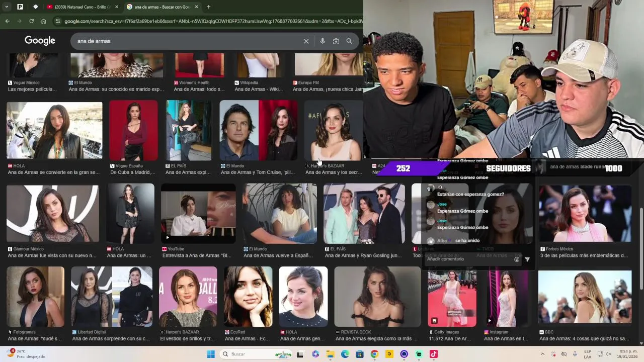The height and width of the screenshot is (362, 644).
Task: Launch Microsoft Edge from the taskbar
Action: pyautogui.click(x=345, y=354)
